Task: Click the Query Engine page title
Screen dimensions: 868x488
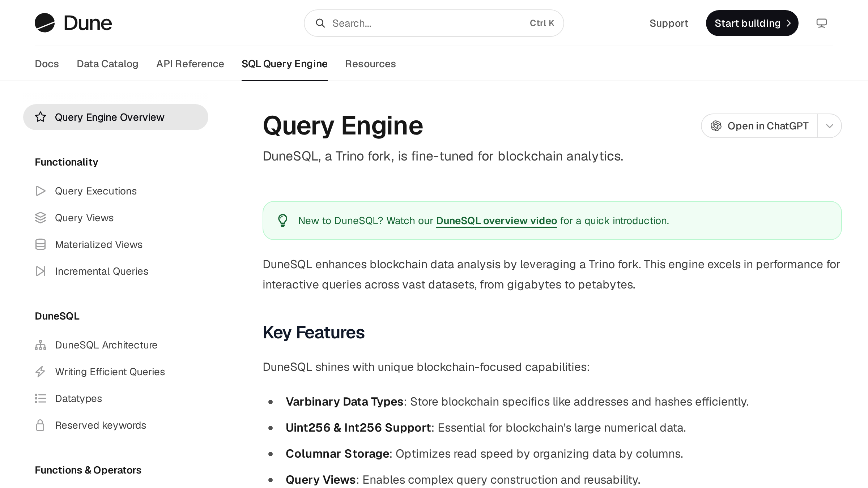Action: coord(343,125)
